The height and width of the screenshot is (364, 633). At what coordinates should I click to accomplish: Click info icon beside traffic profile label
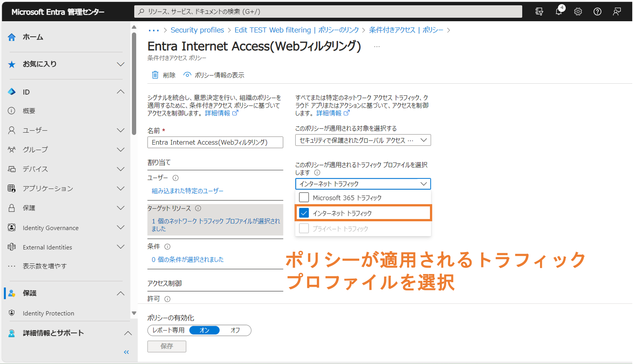317,173
